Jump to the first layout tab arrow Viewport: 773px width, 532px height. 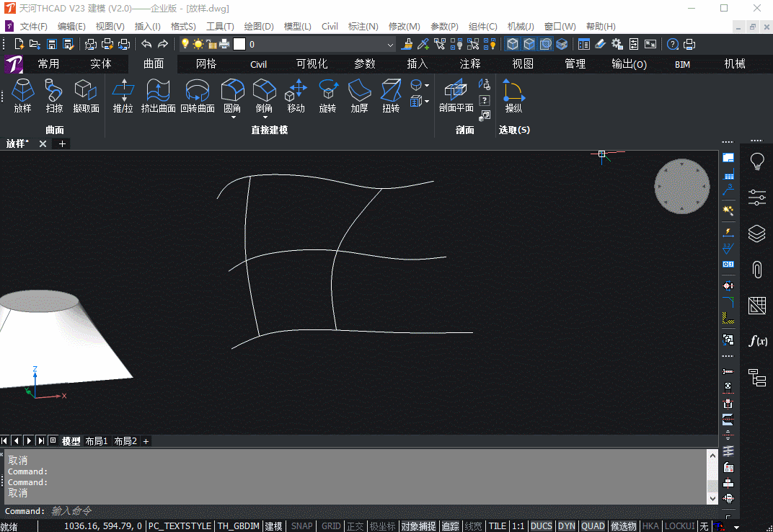[x=4, y=440]
